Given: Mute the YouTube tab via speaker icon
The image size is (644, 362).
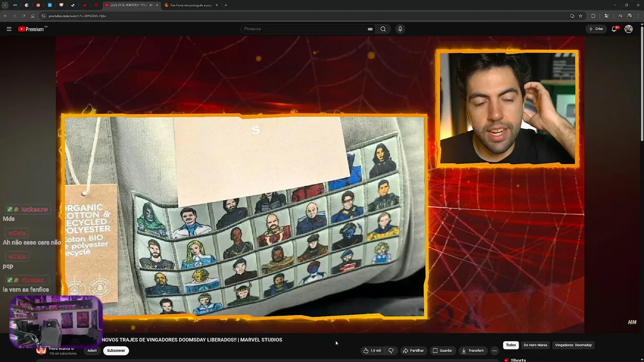Looking at the screenshot, I should tap(150, 5).
